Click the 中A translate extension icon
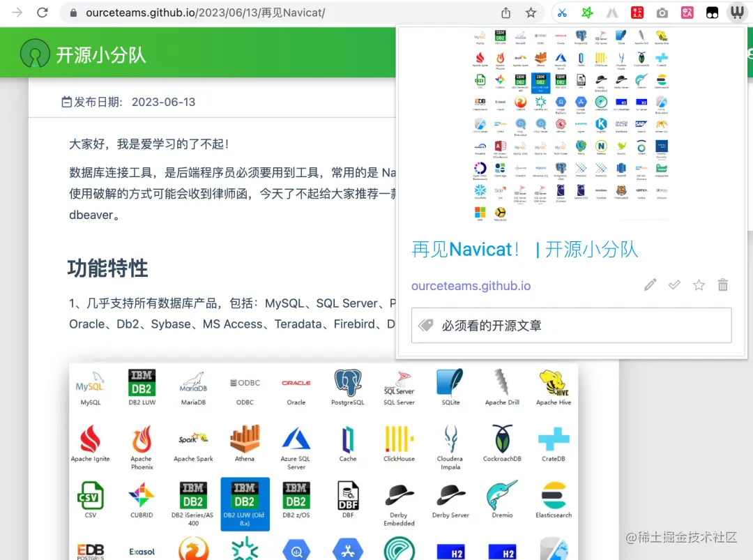 [x=687, y=13]
